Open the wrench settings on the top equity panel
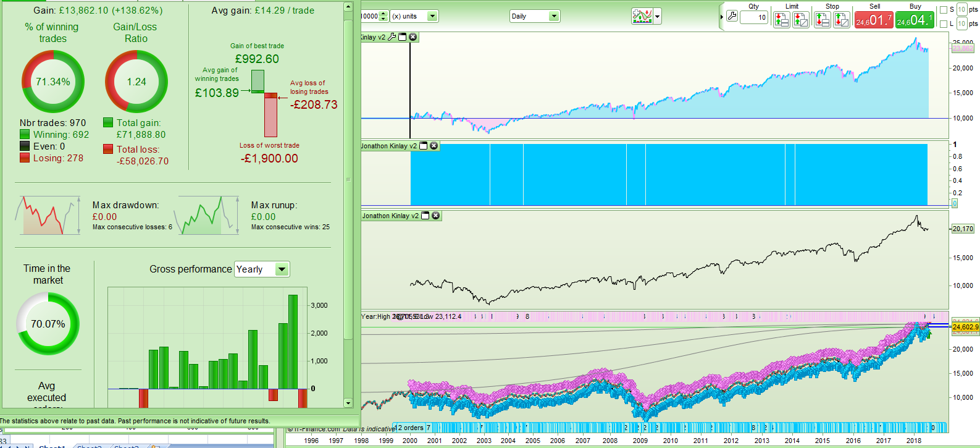This screenshot has width=980, height=448. pos(392,37)
